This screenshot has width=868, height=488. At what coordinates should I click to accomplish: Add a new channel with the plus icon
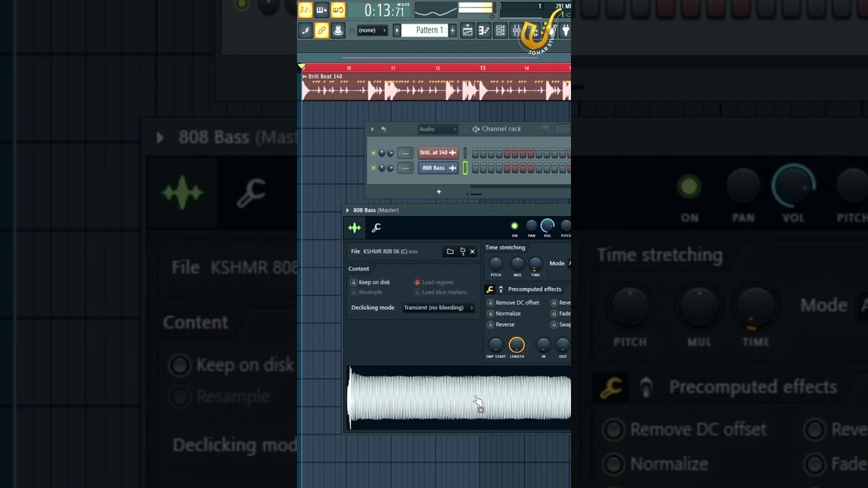[x=439, y=192]
